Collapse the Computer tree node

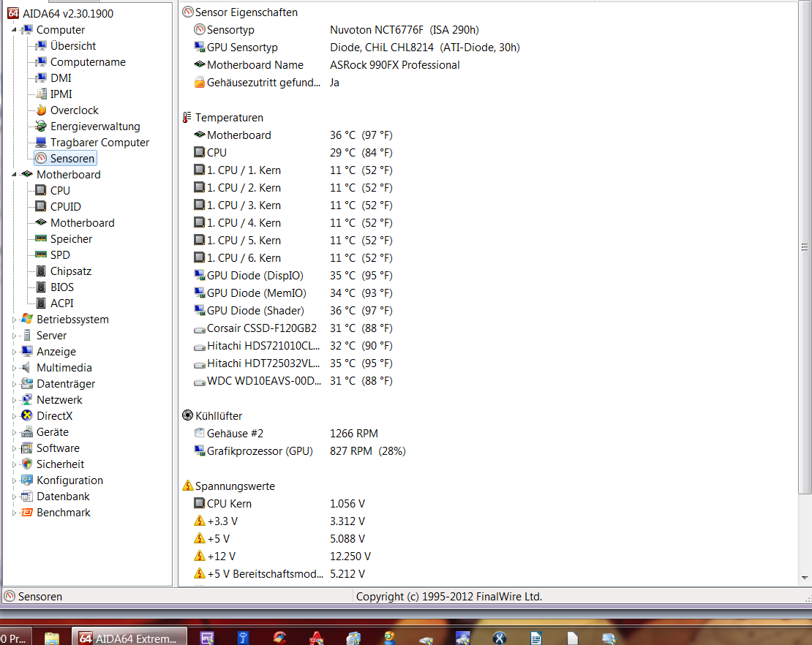(14, 29)
